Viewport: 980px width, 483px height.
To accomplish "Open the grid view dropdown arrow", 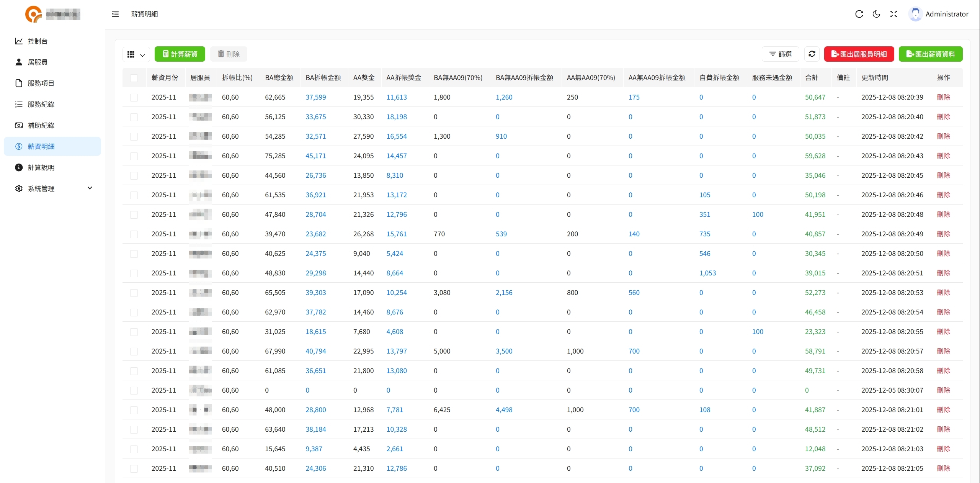I will click(x=141, y=55).
